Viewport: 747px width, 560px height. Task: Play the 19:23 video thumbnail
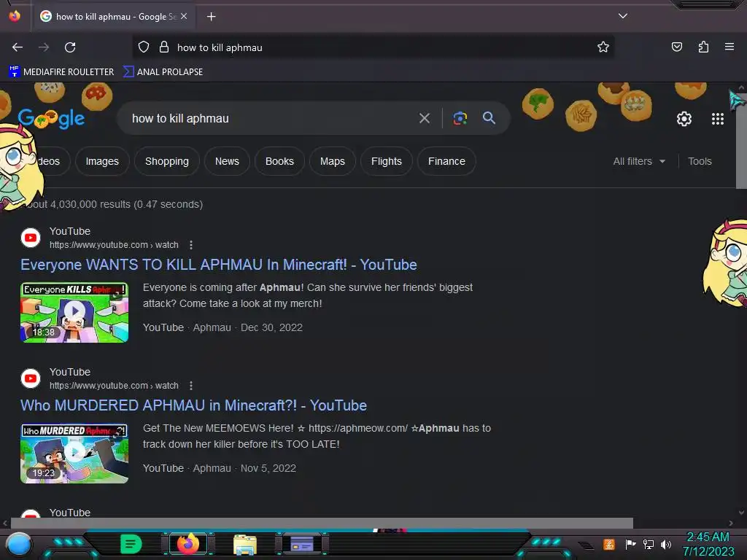pos(74,454)
